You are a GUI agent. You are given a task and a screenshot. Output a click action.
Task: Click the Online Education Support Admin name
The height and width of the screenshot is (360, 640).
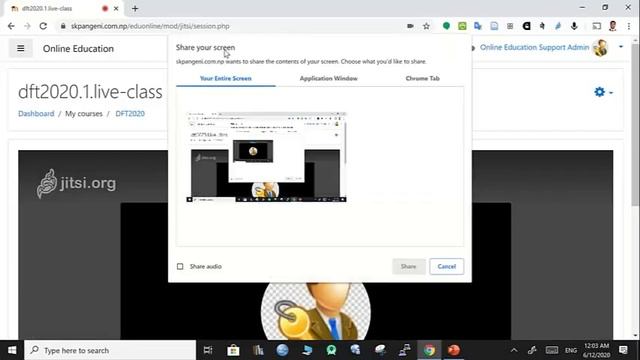click(x=534, y=47)
